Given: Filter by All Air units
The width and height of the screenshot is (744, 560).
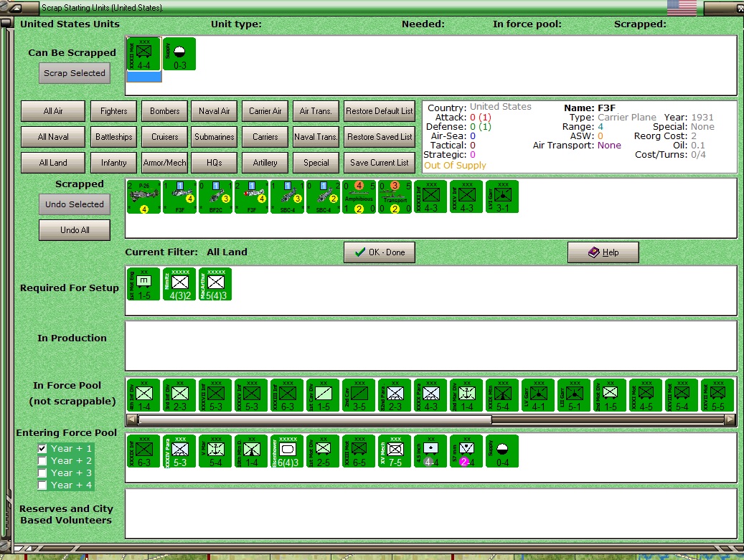Looking at the screenshot, I should [x=53, y=111].
